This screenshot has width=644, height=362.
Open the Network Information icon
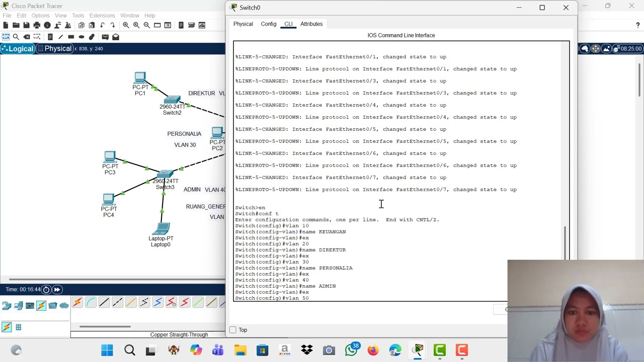click(47, 25)
